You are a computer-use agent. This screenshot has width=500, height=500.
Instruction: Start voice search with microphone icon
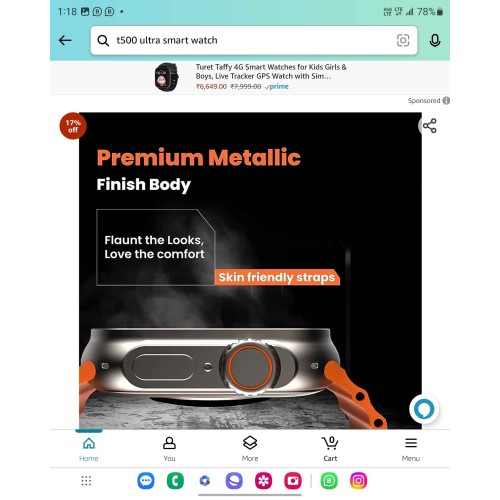point(435,41)
